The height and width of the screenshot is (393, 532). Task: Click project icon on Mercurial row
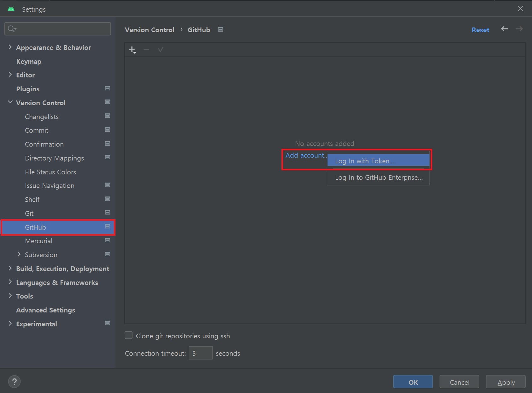pos(108,240)
